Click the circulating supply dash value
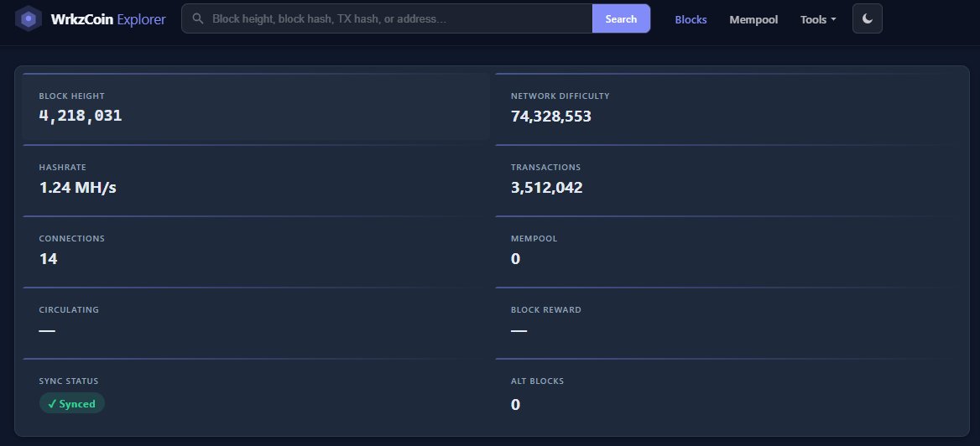Screen dimensions: 980x446 [47, 330]
